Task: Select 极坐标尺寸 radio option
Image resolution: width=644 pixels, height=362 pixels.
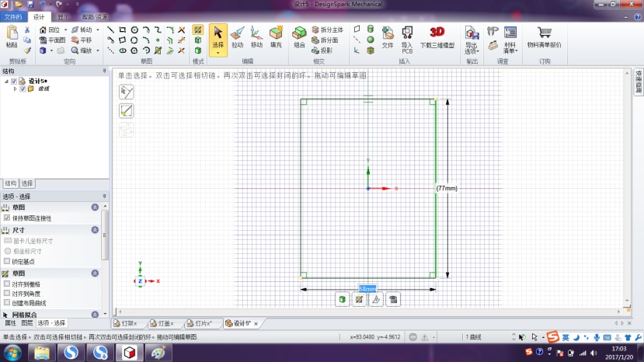Action: click(8, 251)
